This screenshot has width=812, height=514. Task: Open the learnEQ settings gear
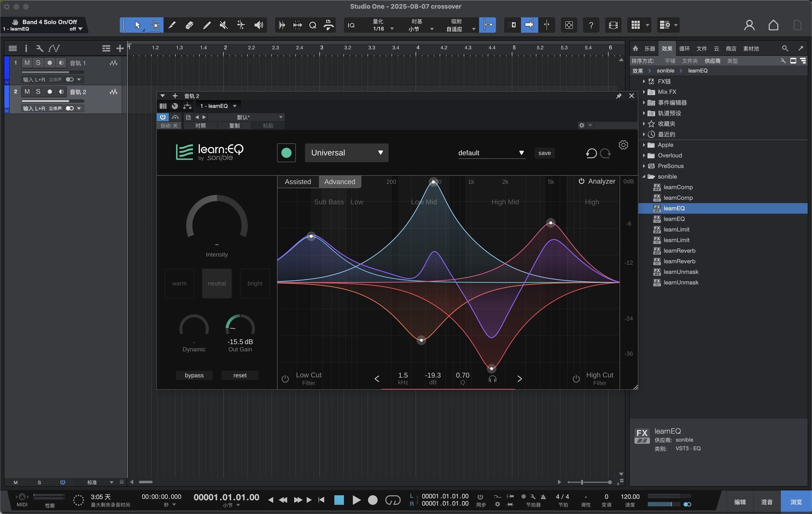click(623, 145)
